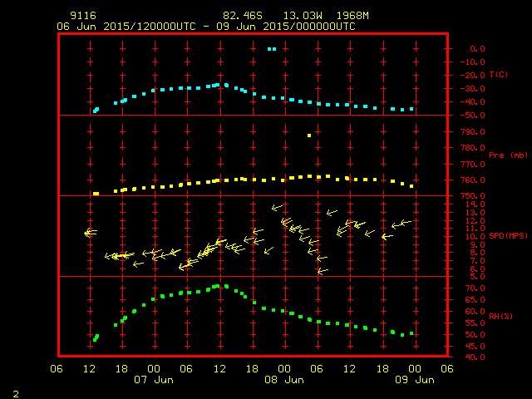Click the "-20.0" temperature scale label
This screenshot has height=399, width=532.
pos(473,76)
